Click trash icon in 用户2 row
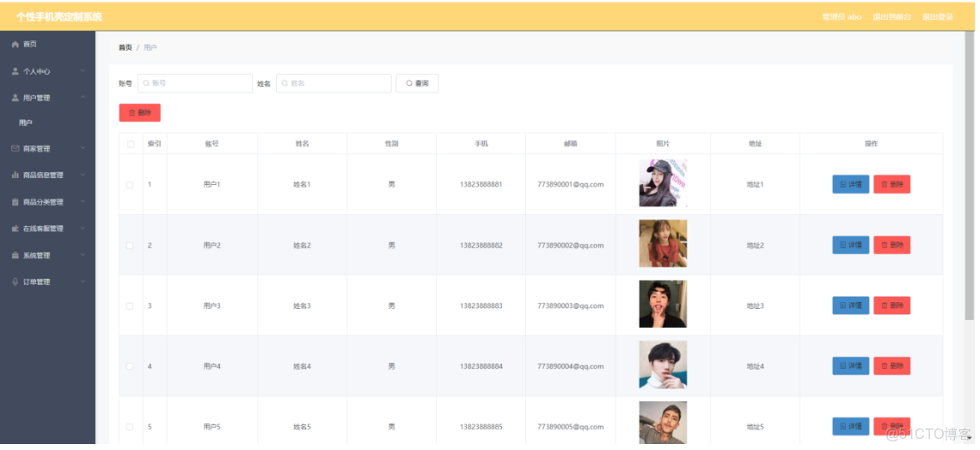The width and height of the screenshot is (980, 450). tap(885, 244)
